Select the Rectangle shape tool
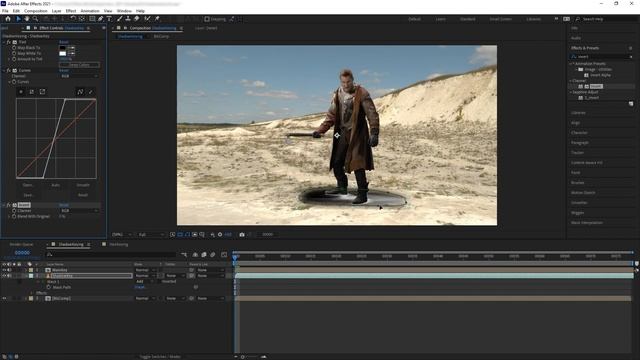The width and height of the screenshot is (640, 360). tap(92, 19)
